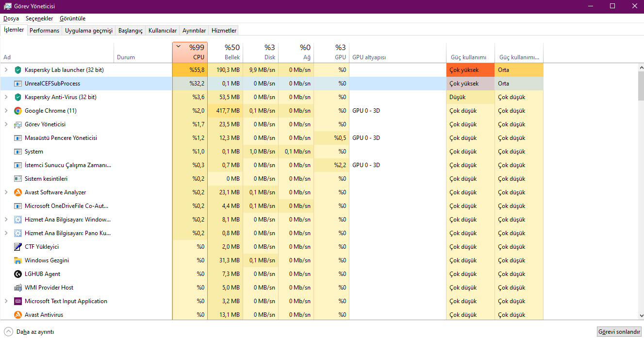Click the Görev Yöneticisi process icon

[x=18, y=124]
